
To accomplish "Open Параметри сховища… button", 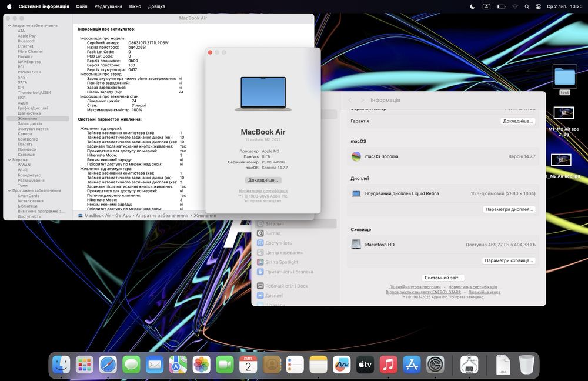I will (x=509, y=260).
